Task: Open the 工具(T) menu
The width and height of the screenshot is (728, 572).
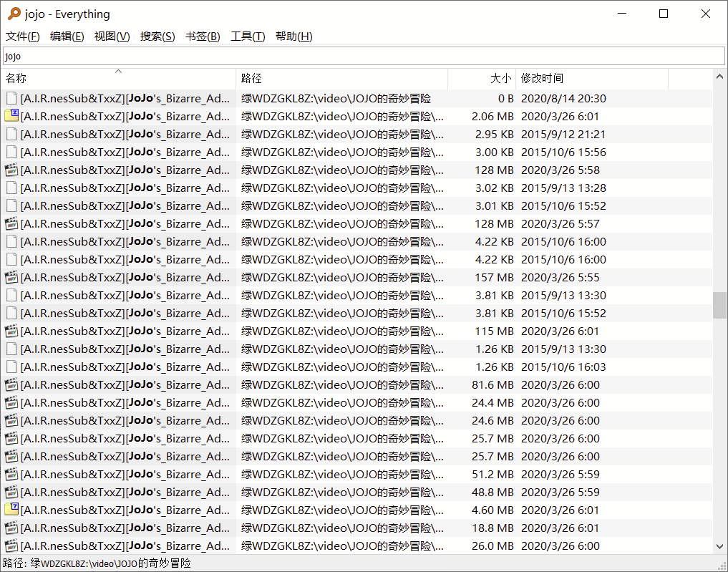Action: (248, 37)
